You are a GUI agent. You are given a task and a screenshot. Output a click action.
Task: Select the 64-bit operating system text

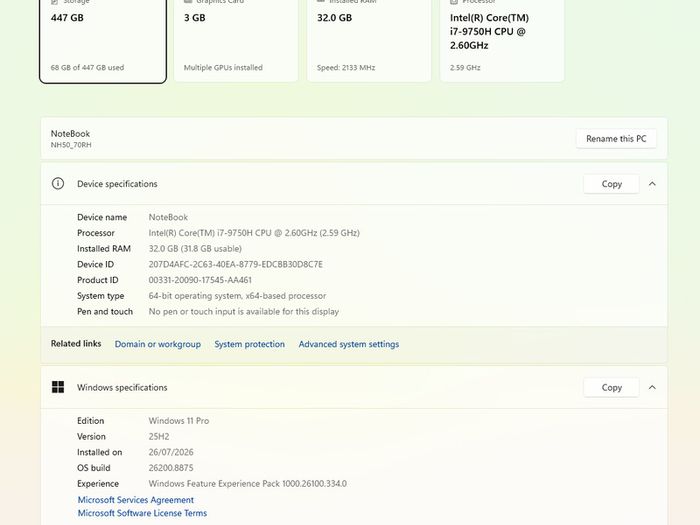pyautogui.click(x=237, y=296)
